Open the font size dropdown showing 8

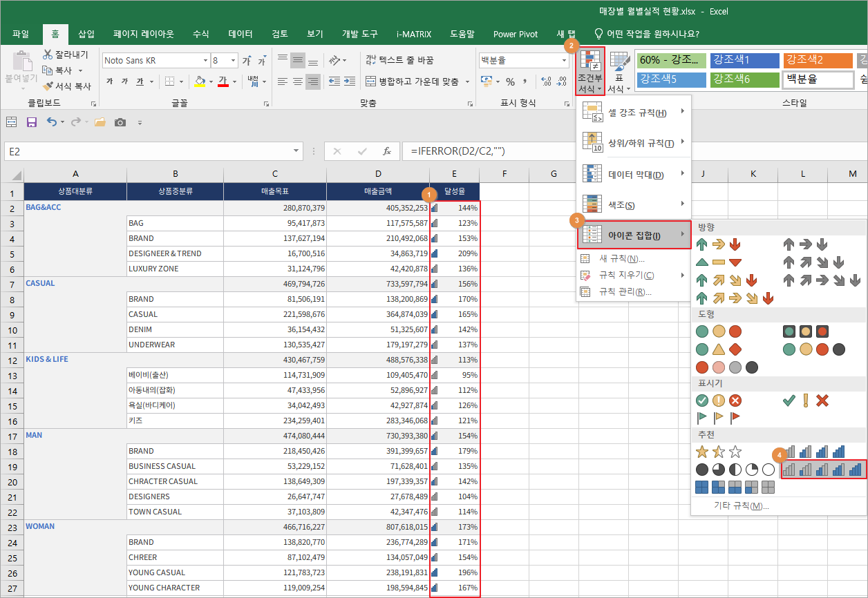coord(234,61)
